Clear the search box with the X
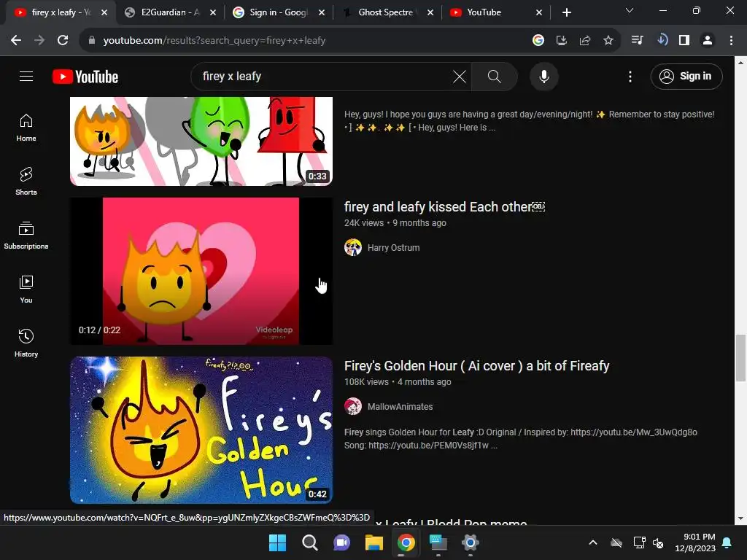The width and height of the screenshot is (747, 560). tap(460, 76)
